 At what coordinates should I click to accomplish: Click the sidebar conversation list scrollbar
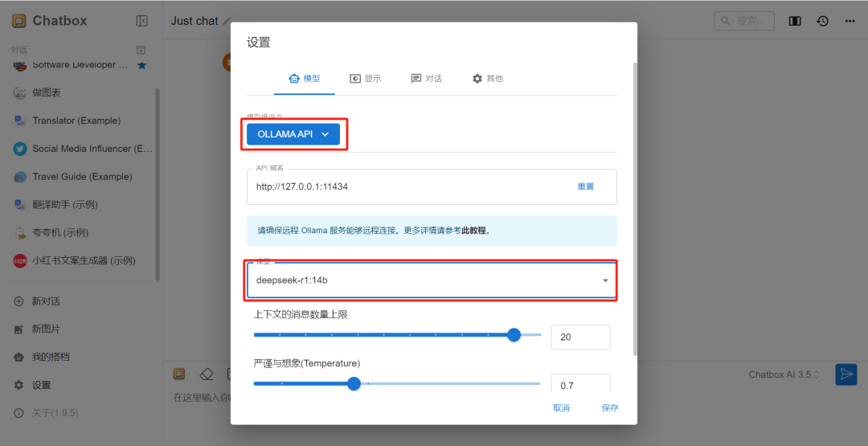click(x=158, y=184)
